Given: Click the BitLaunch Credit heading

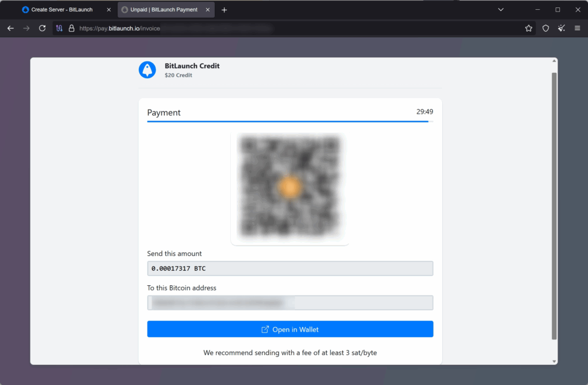Looking at the screenshot, I should tap(192, 66).
